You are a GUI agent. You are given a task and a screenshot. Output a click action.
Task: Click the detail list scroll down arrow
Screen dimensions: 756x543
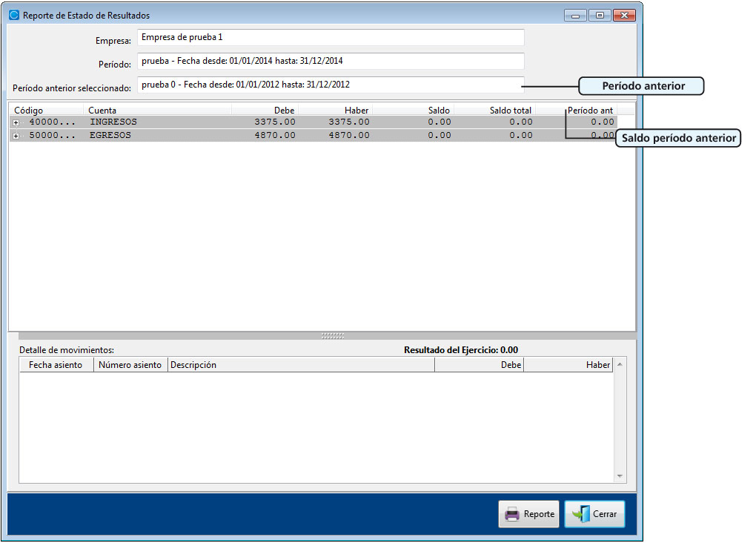point(620,477)
